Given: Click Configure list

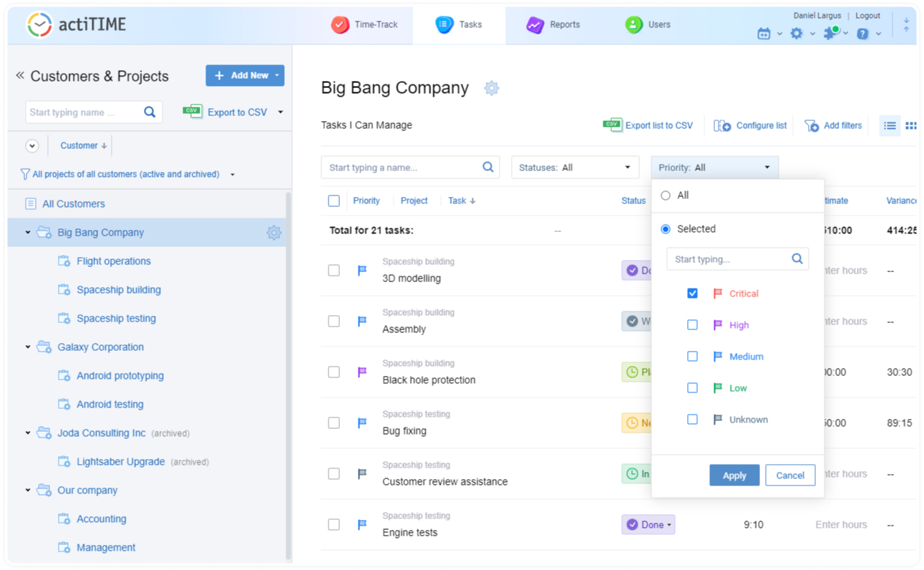Looking at the screenshot, I should point(751,125).
